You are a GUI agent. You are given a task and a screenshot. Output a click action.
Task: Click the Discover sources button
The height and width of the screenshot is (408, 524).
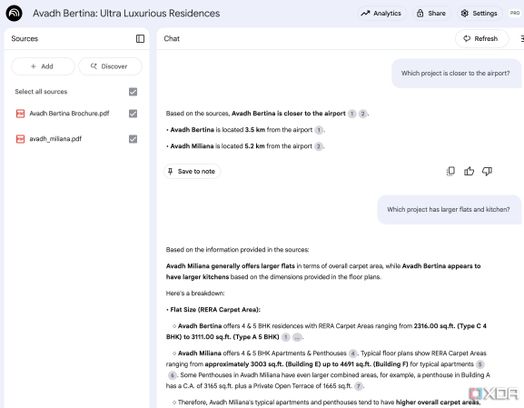point(110,66)
